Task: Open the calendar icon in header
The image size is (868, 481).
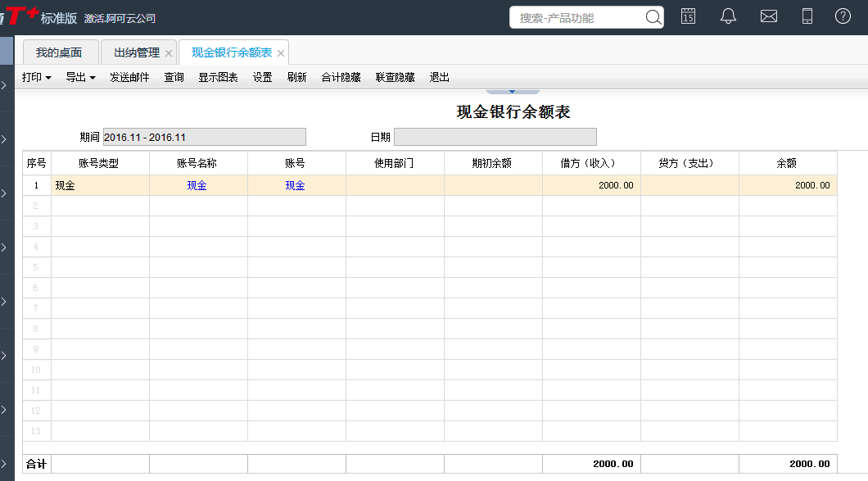Action: [688, 16]
